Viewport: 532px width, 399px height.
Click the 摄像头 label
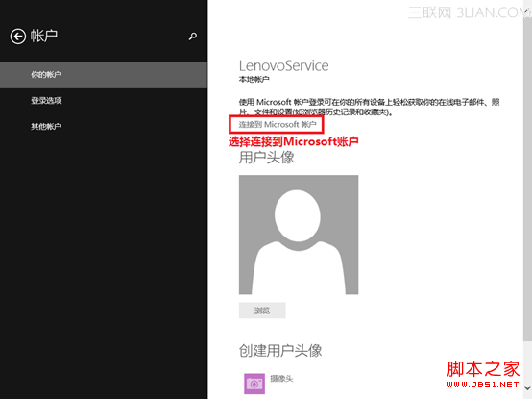click(x=281, y=378)
